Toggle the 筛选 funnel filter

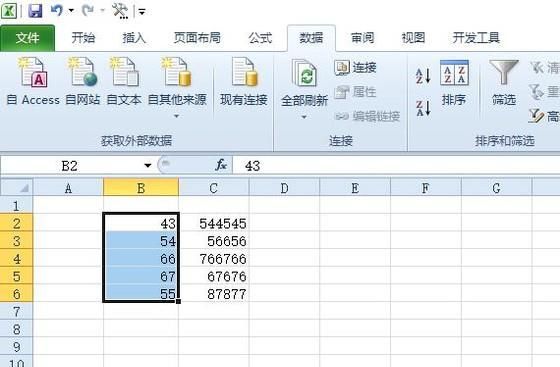[x=504, y=84]
